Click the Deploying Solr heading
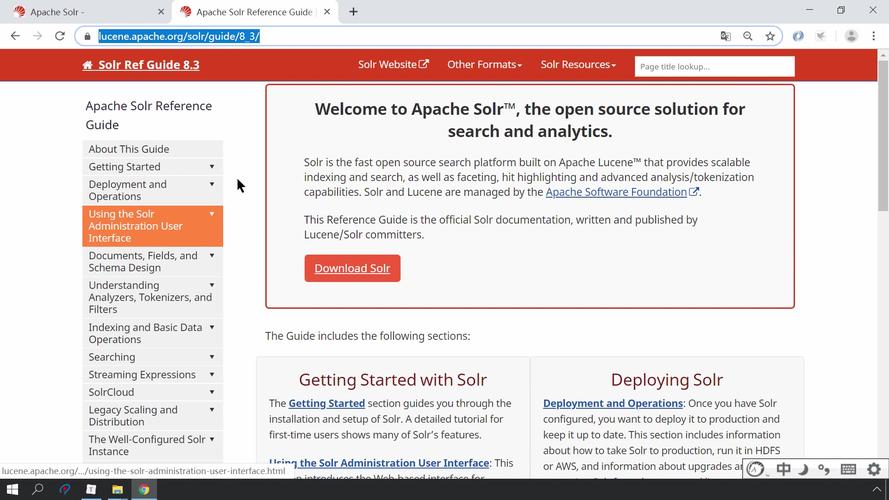Image resolution: width=889 pixels, height=500 pixels. click(x=667, y=379)
